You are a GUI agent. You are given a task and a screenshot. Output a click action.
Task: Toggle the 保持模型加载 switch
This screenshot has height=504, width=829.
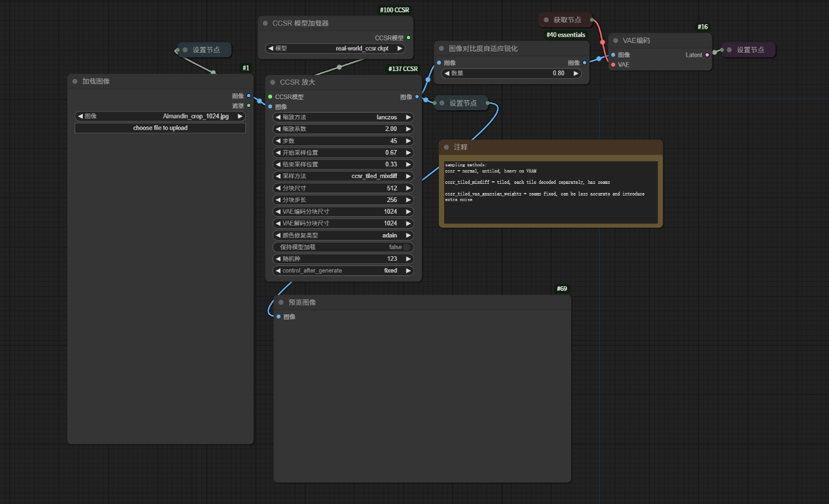(x=407, y=247)
